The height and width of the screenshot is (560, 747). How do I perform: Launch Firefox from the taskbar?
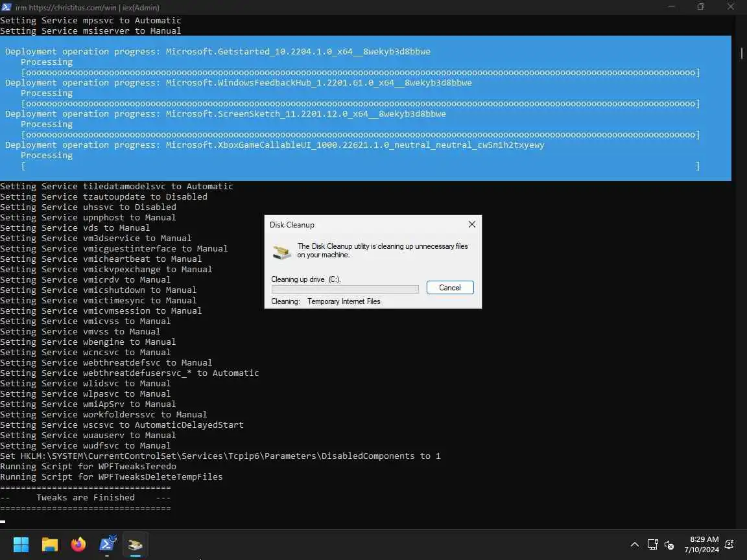tap(78, 544)
